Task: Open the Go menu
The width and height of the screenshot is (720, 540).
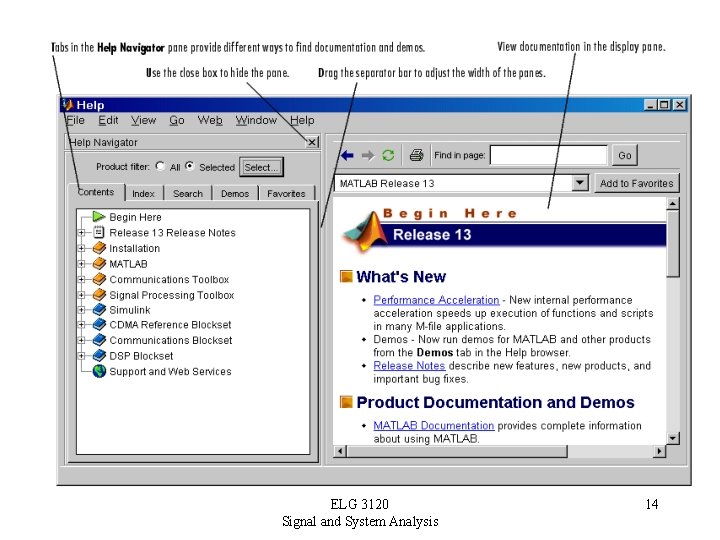Action: [177, 120]
